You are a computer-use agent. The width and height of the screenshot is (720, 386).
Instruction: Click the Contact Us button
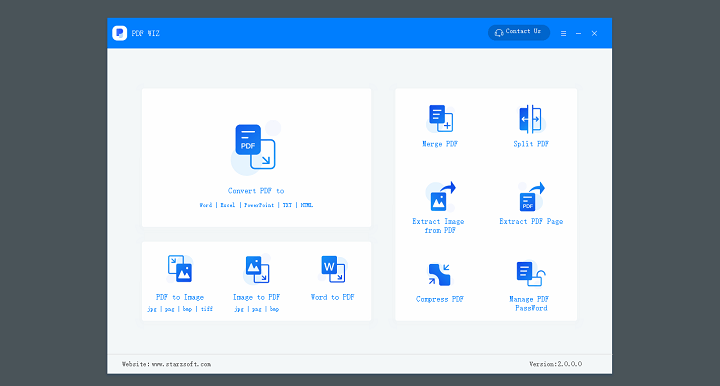click(518, 32)
